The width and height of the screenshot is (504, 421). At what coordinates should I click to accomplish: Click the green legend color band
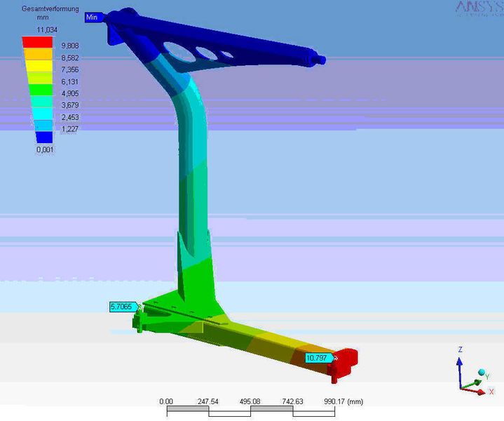point(41,90)
